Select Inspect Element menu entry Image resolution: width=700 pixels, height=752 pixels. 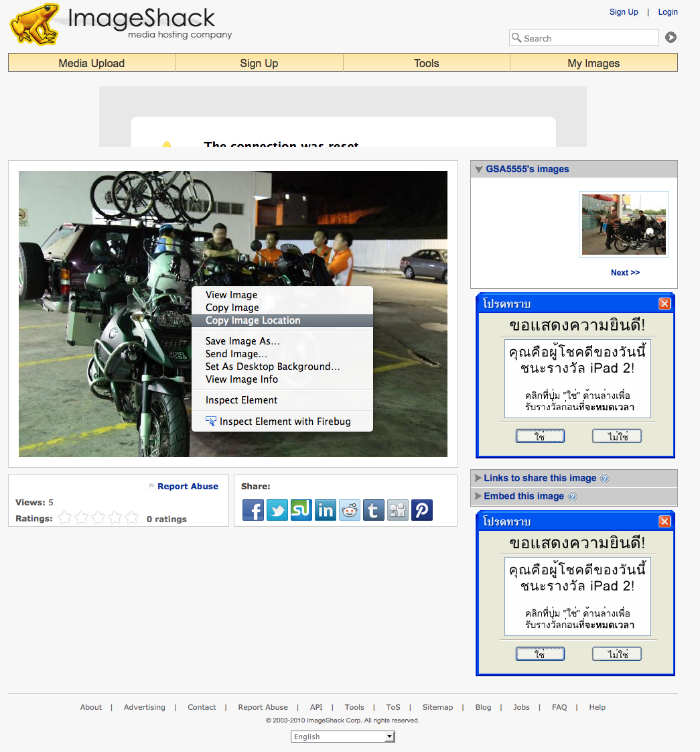pos(282,400)
